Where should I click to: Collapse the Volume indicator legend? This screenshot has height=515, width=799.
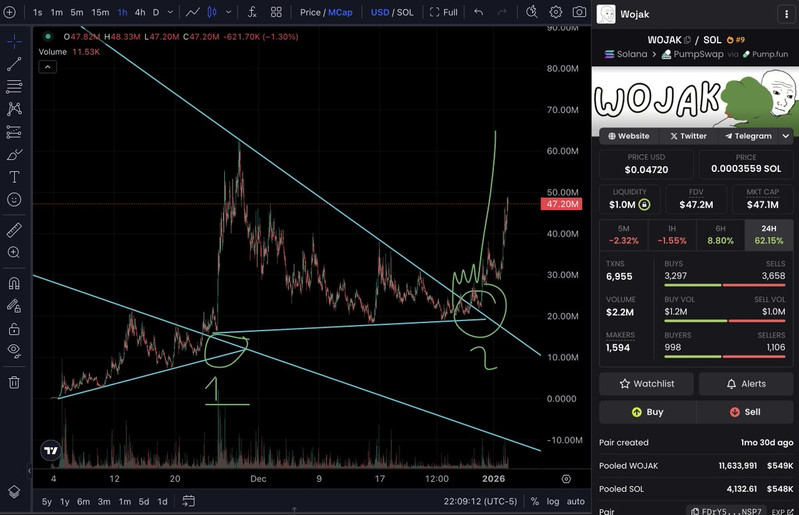click(x=45, y=66)
